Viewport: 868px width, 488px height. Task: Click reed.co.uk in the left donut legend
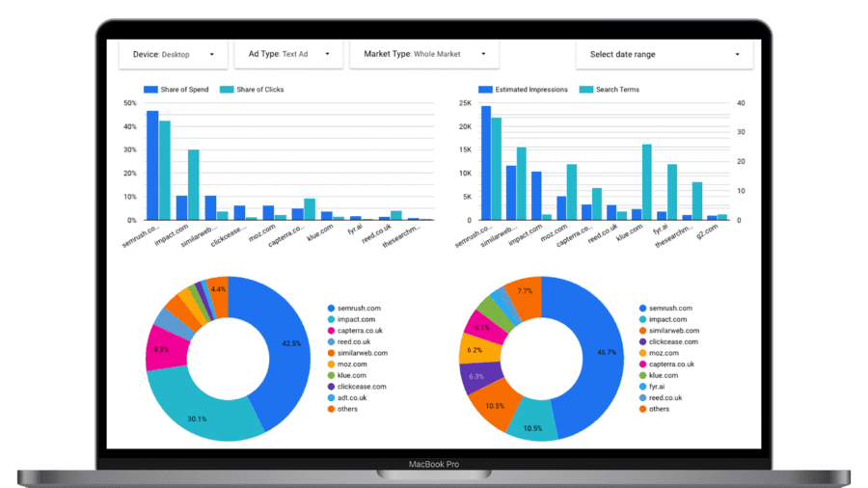tap(349, 342)
